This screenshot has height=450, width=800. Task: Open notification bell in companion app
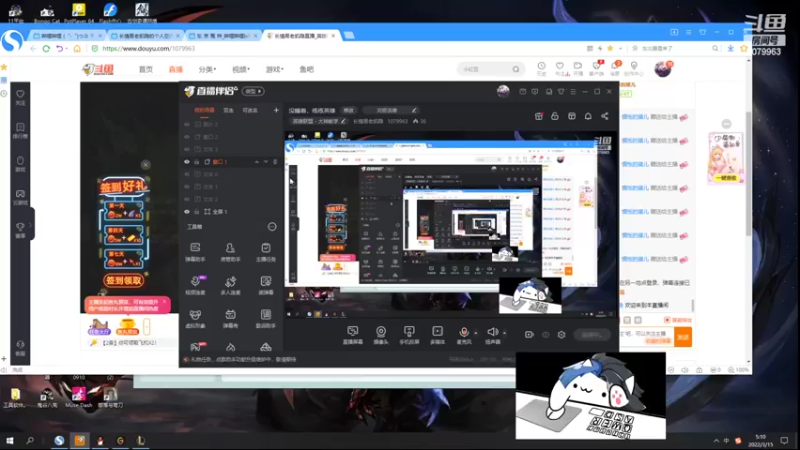588,116
